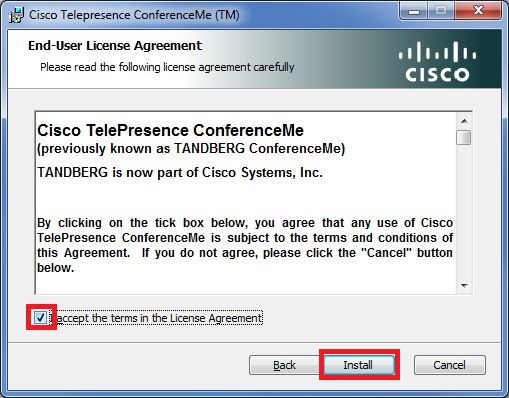Click the empty scrollbar track below the thumb

pyautogui.click(x=464, y=212)
